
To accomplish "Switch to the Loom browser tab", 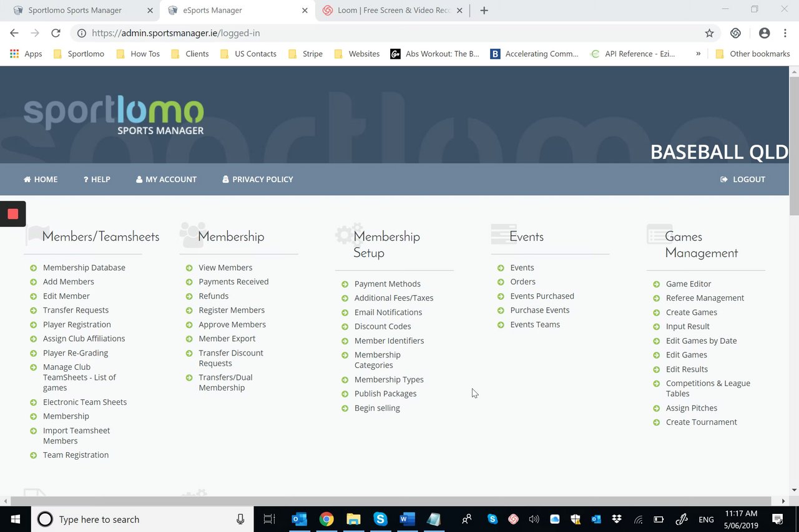I will [393, 11].
